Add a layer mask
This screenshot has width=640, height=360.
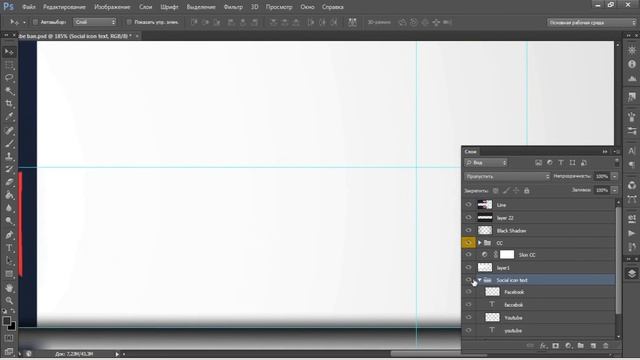556,346
